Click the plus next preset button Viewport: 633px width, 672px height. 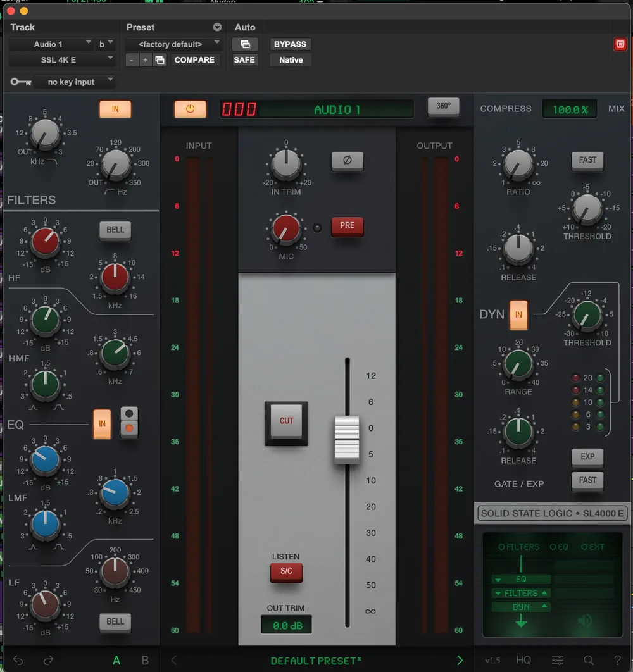tap(146, 60)
